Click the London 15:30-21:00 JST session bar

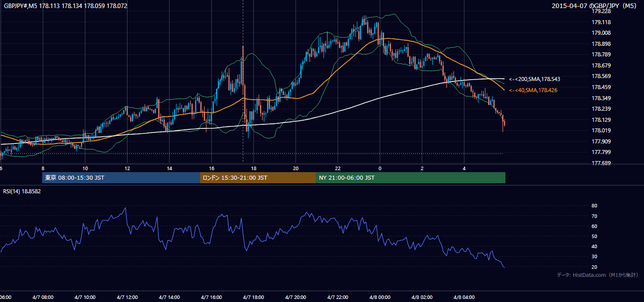coord(258,178)
